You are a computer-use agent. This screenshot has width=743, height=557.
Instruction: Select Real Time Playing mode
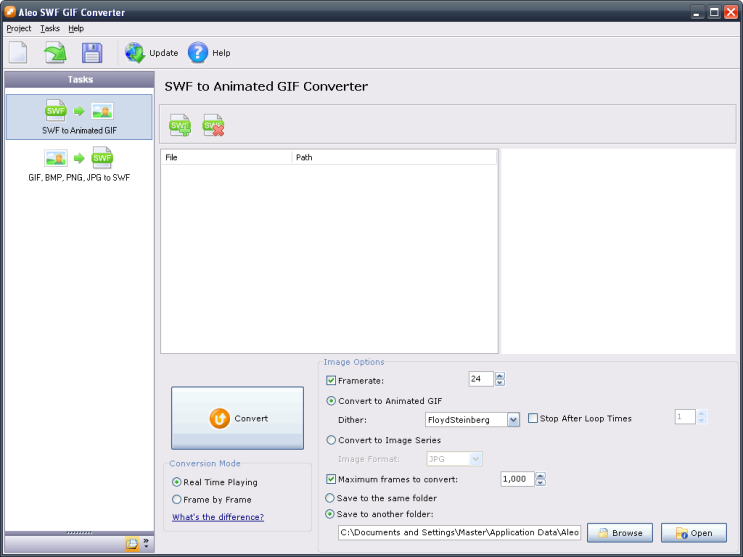tap(176, 482)
